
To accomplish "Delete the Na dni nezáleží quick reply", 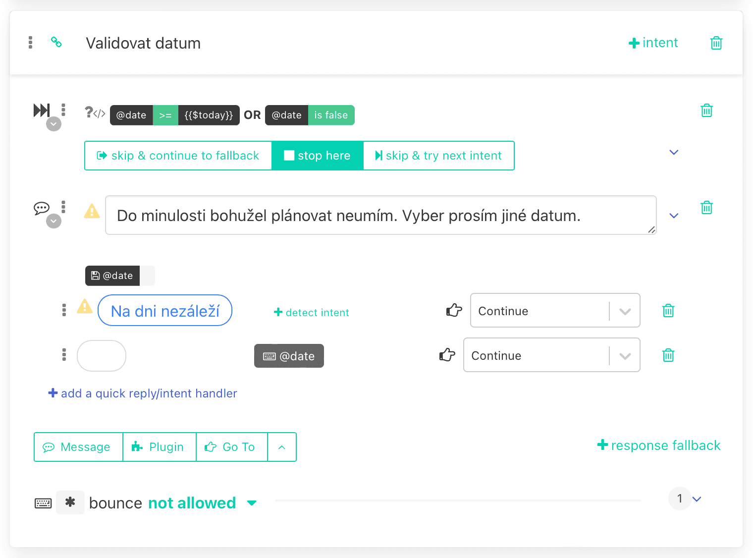I will 668,311.
